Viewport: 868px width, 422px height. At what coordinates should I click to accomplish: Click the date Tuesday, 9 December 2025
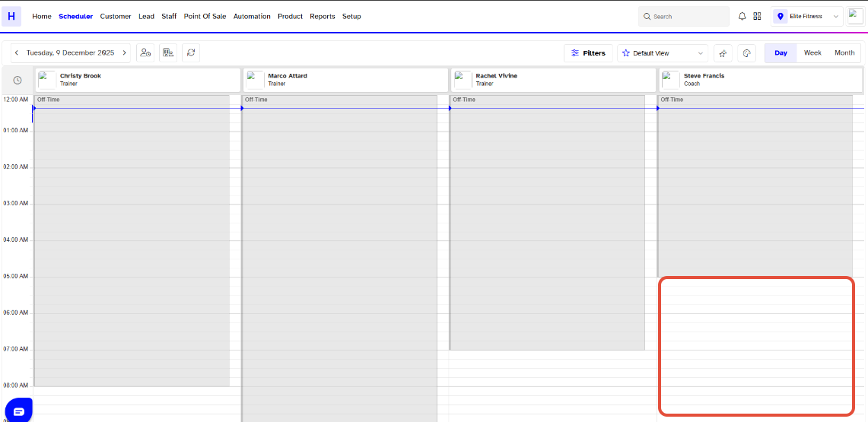(x=70, y=53)
